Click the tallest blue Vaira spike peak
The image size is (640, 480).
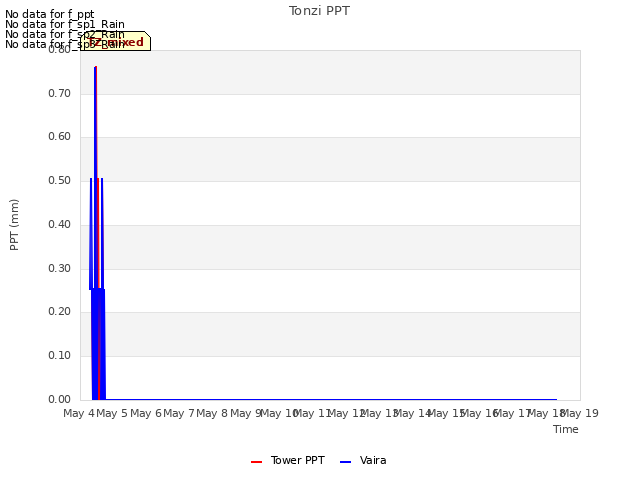95,67
